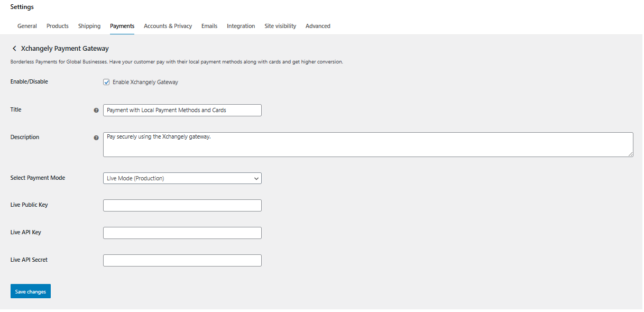Screen dimensions: 644x312
Task: Open the Accounts & Privacy tab
Action: click(x=168, y=26)
